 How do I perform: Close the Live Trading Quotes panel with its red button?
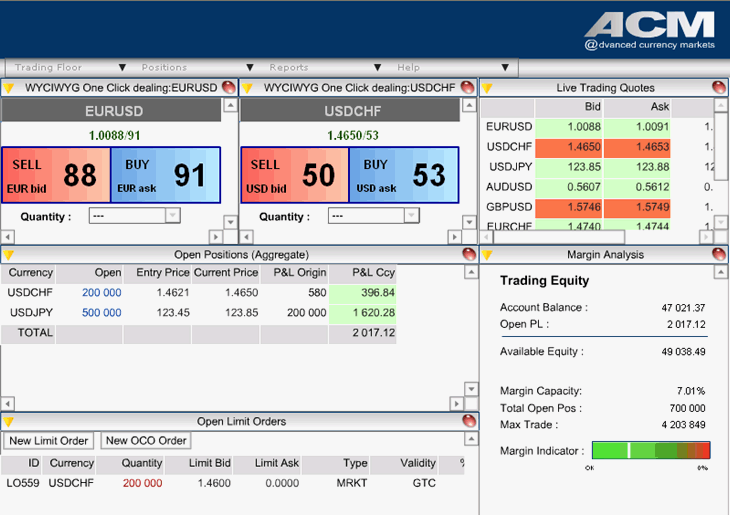pos(719,87)
